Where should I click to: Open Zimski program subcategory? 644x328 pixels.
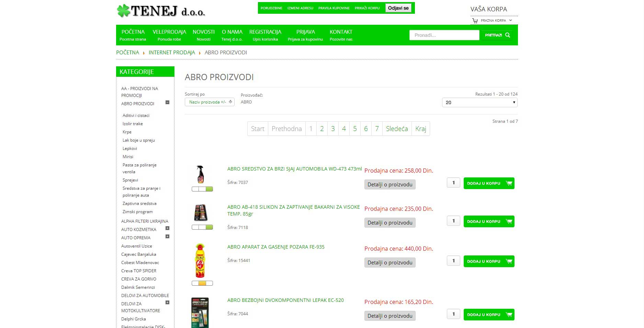tap(138, 212)
